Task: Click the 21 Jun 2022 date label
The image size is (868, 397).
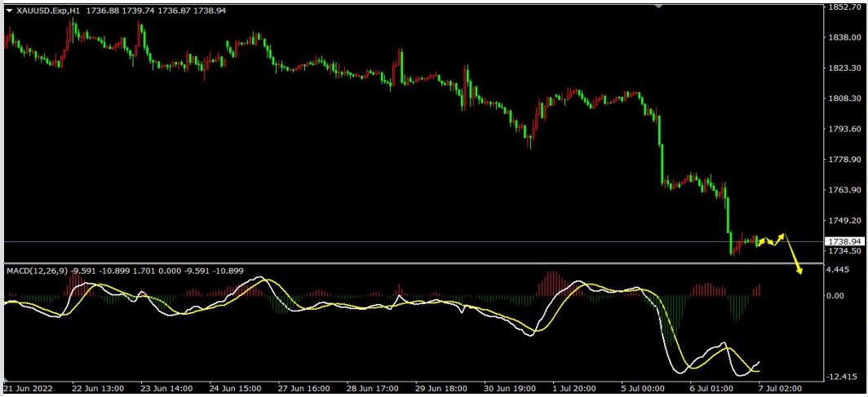Action: 28,389
